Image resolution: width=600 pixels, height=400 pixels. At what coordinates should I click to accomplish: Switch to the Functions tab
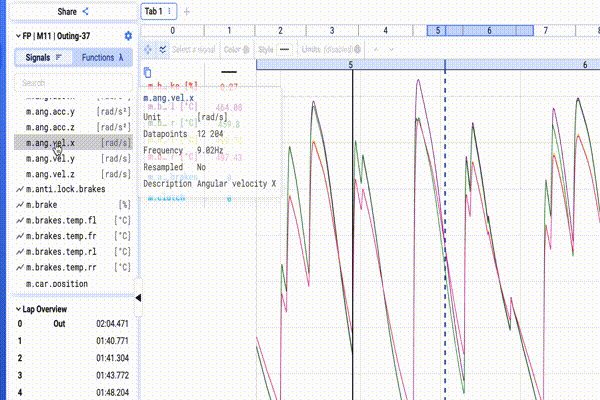103,57
